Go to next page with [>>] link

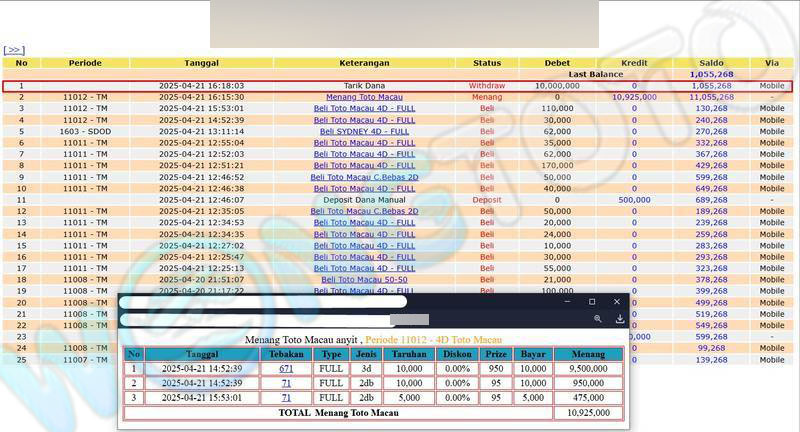[14, 49]
